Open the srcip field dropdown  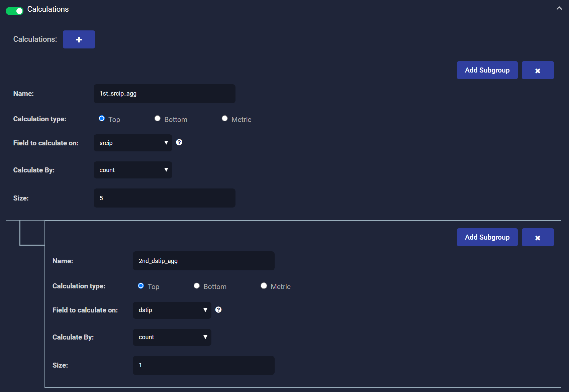point(133,143)
